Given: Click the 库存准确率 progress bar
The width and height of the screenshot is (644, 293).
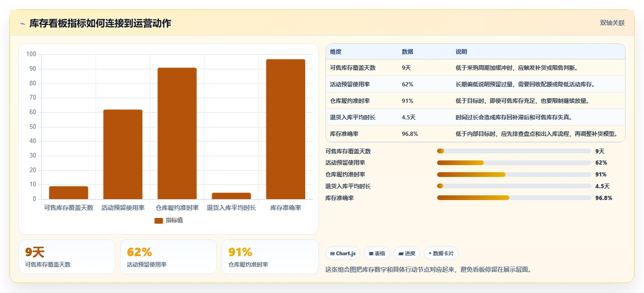Looking at the screenshot, I should [x=514, y=198].
